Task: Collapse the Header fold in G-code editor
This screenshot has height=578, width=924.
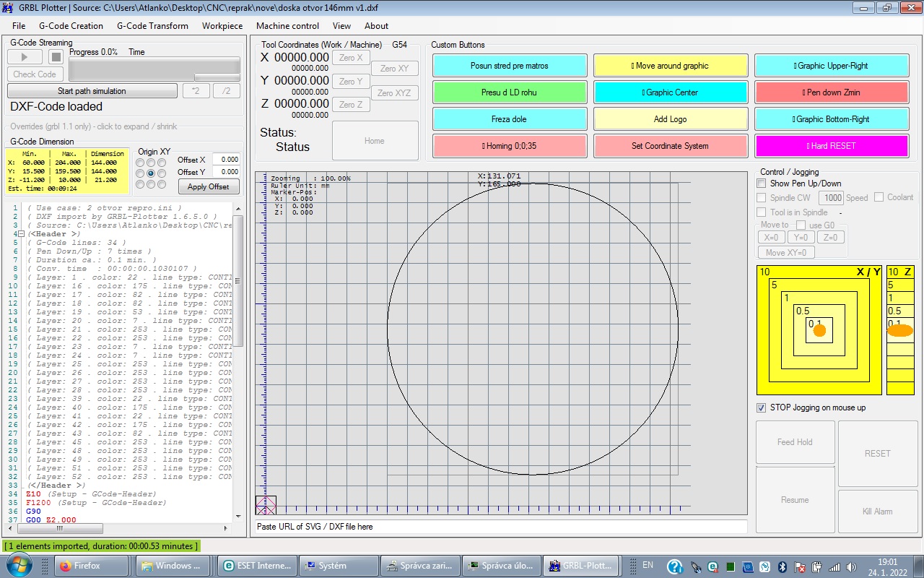Action: [x=22, y=234]
